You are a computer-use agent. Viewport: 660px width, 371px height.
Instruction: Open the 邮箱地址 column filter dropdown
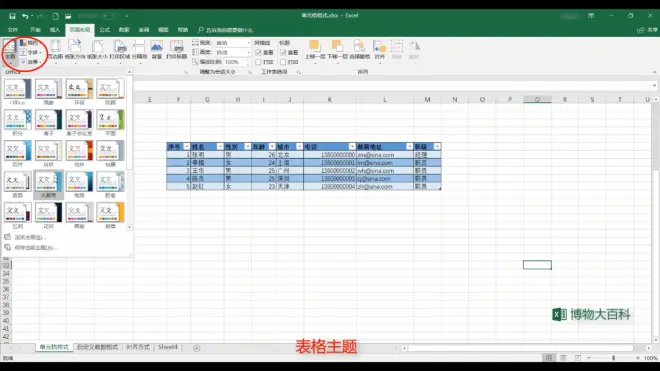point(409,147)
